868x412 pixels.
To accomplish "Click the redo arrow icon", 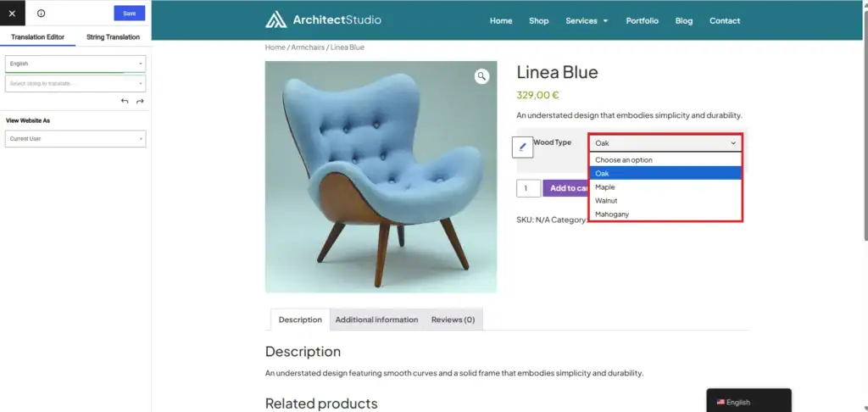I will coord(140,102).
